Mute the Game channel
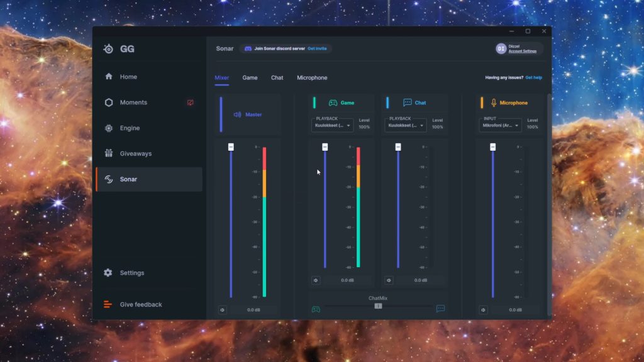Screen dimensions: 644x362 (x=316, y=280)
